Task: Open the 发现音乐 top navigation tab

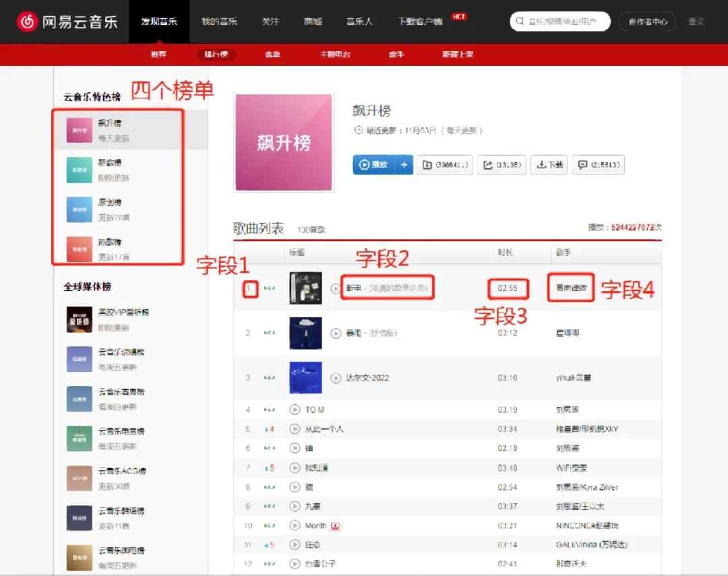Action: [159, 22]
